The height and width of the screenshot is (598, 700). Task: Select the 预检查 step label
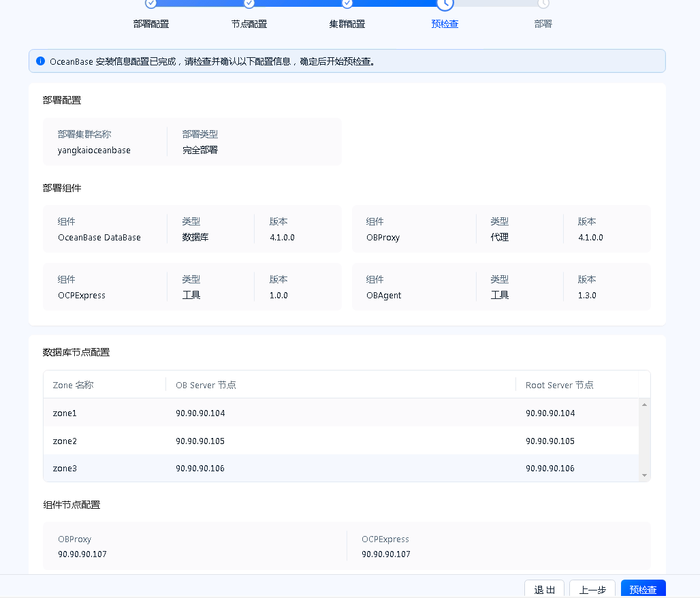[445, 24]
